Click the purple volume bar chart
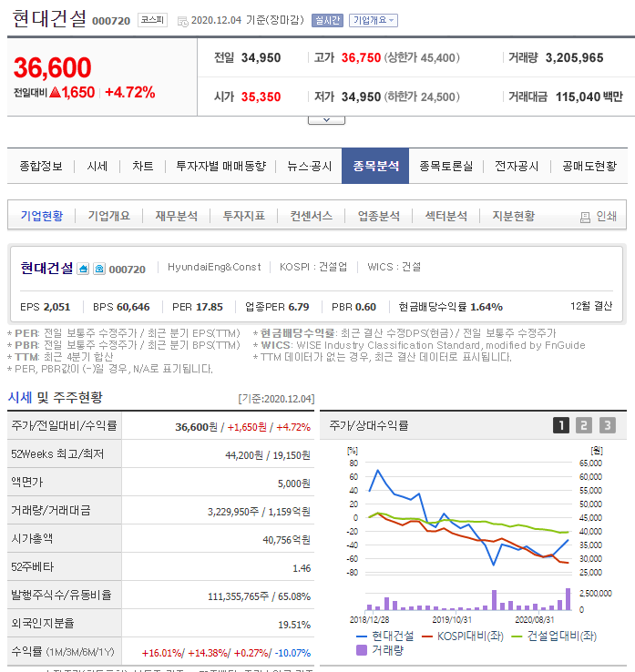This screenshot has width=635, height=672. coord(469,599)
